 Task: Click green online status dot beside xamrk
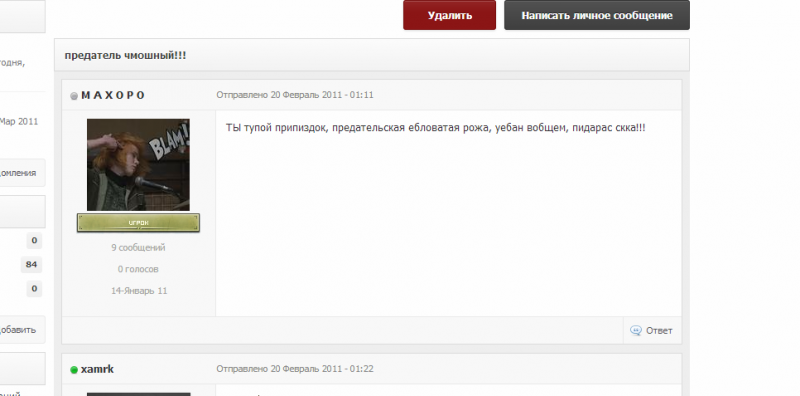(74, 369)
